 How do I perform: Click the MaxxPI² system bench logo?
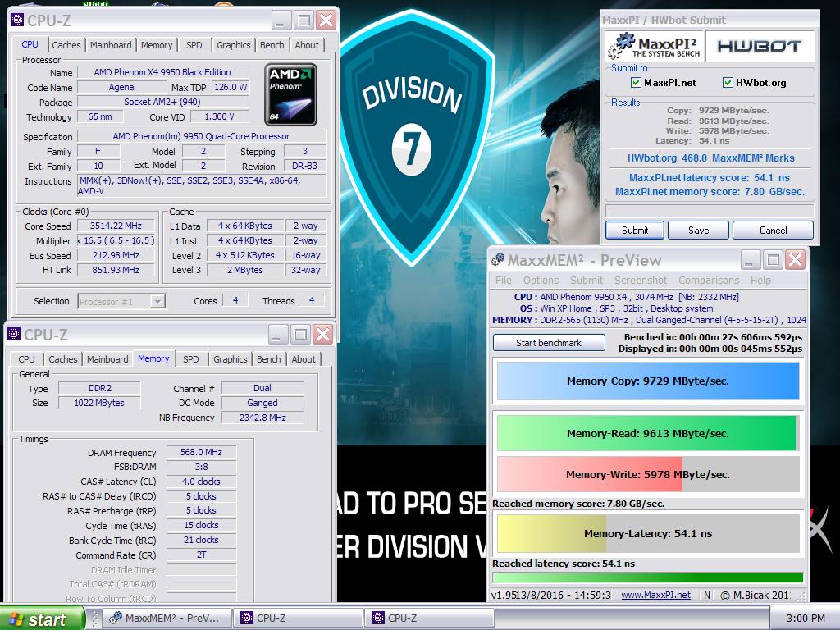654,46
